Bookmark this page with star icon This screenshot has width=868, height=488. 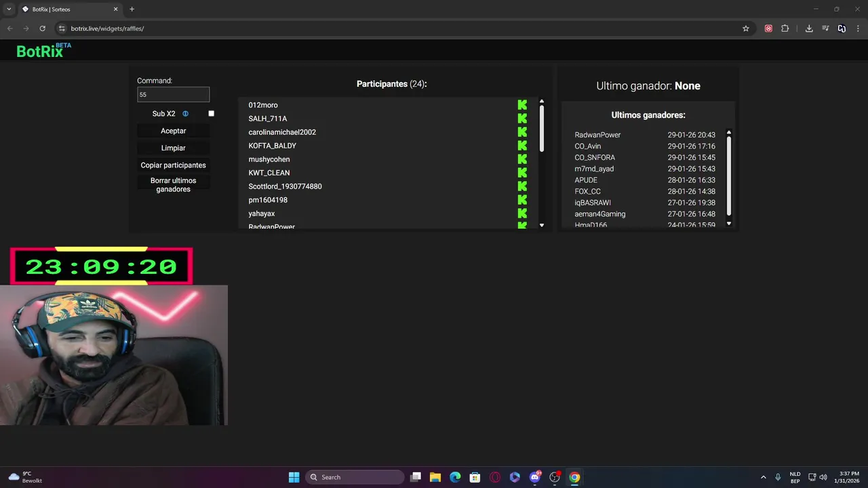[746, 28]
